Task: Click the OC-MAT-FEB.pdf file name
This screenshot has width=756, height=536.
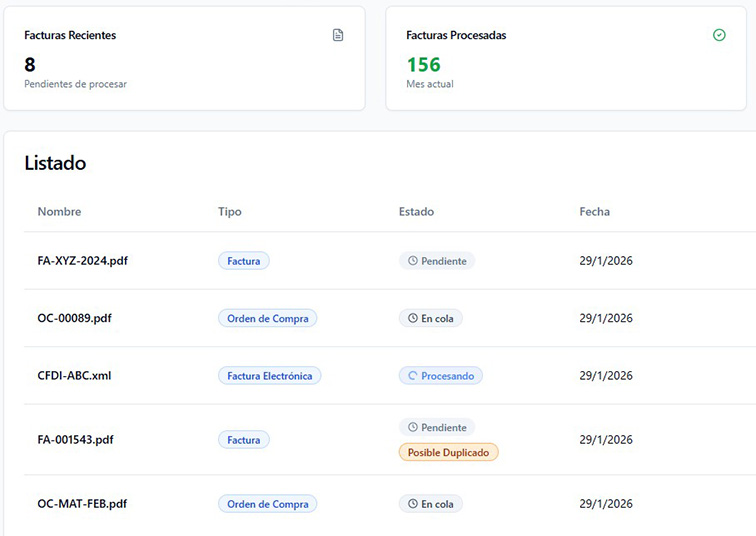Action: [x=82, y=505]
